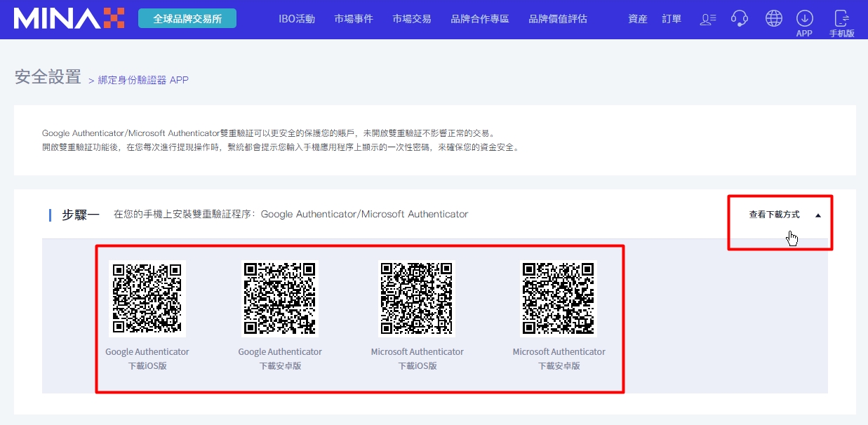Image resolution: width=868 pixels, height=425 pixels.
Task: Click the MINA X logo
Action: (x=69, y=18)
